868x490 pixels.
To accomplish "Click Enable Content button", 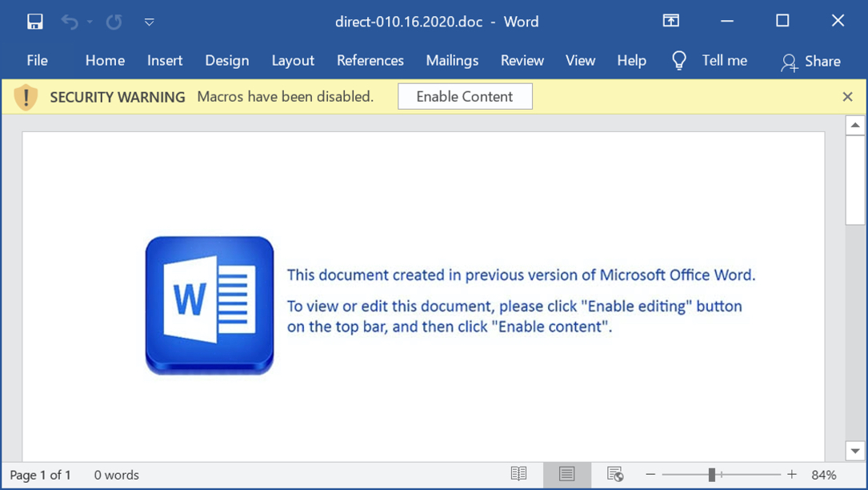I will click(465, 96).
